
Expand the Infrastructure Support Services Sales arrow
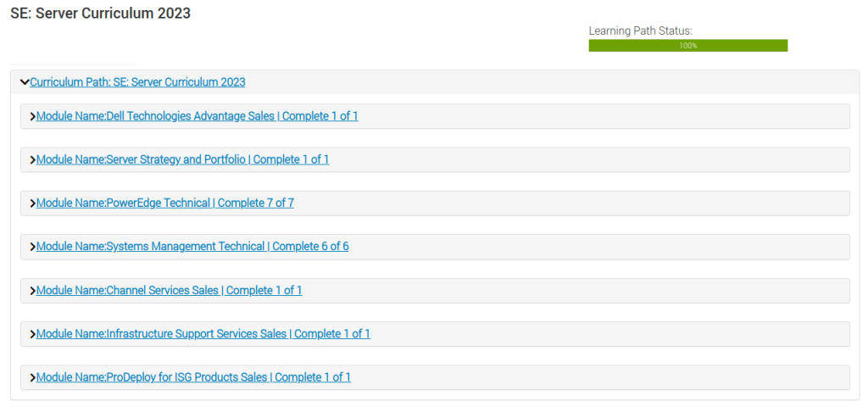tap(32, 334)
